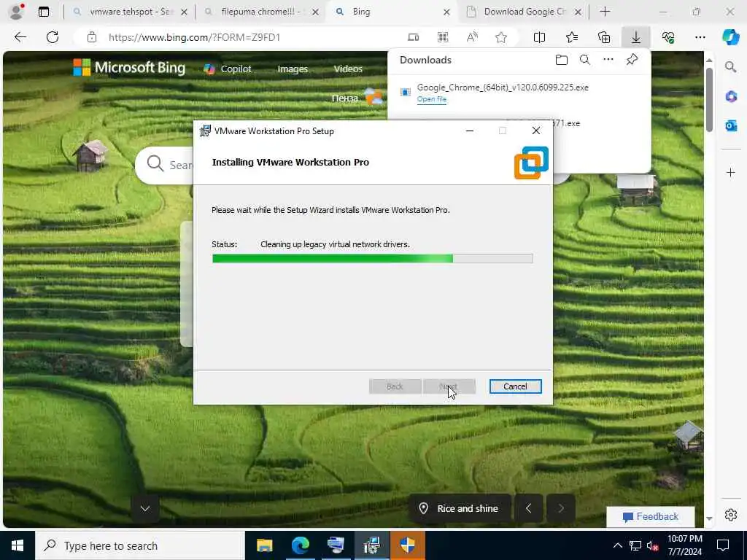Open the tab actions menu icon
Screen dimensions: 747x560
pos(44,12)
